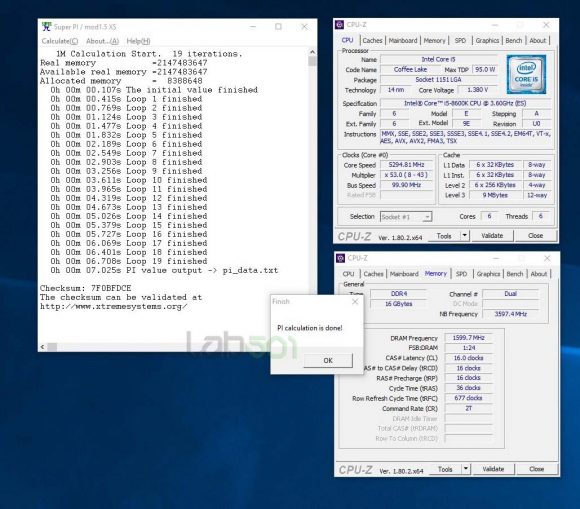
Task: Click Validate button in top CPU-Z window
Action: (492, 236)
